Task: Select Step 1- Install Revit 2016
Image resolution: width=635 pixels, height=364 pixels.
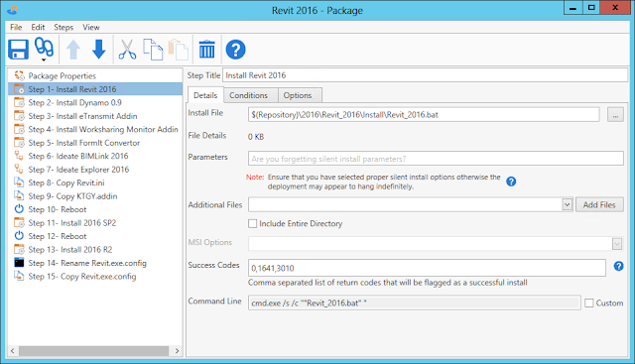Action: tap(95, 89)
